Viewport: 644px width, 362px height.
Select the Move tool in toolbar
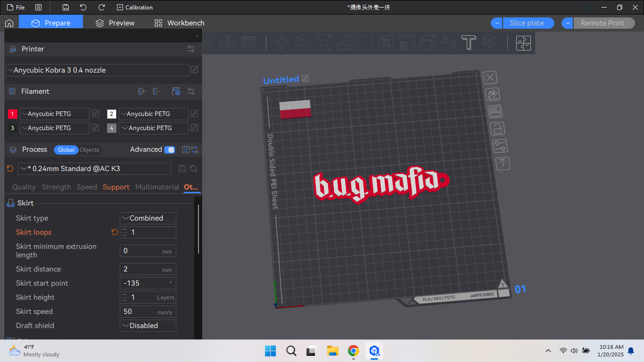282,42
